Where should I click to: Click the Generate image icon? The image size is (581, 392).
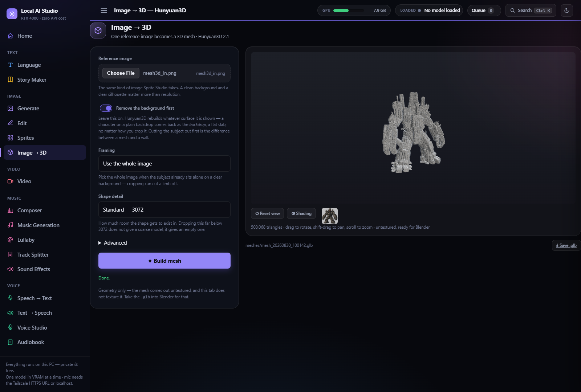10,109
